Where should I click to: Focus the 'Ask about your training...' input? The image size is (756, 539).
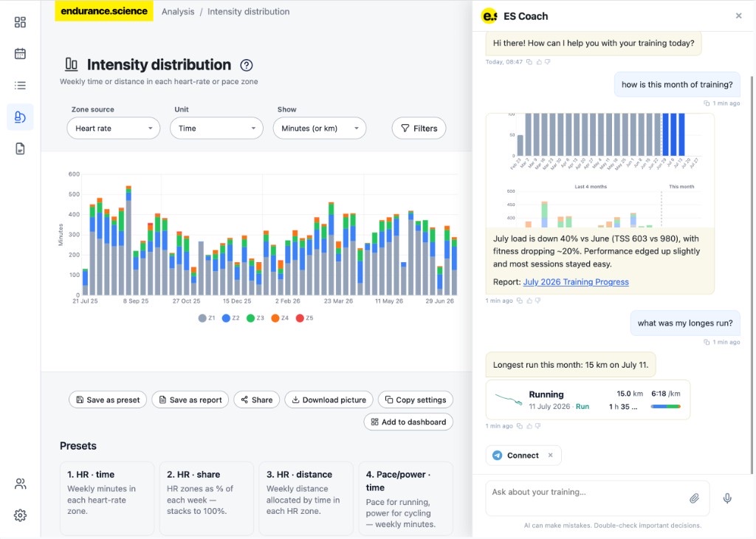pyautogui.click(x=597, y=498)
